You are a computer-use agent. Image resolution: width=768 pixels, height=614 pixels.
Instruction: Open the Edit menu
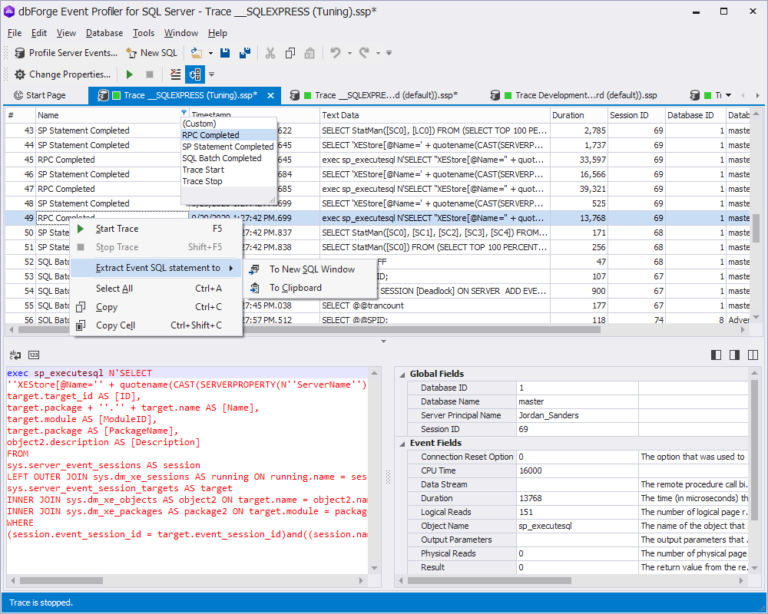click(x=39, y=33)
